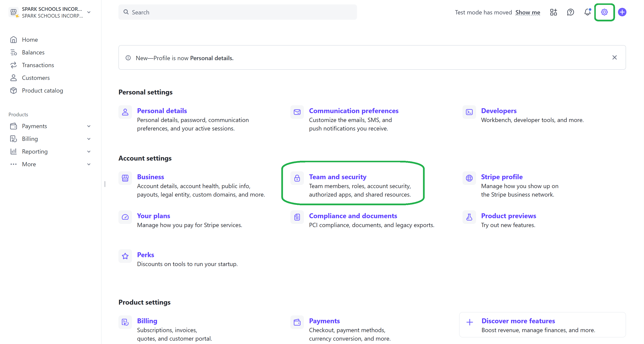Expand the Billing sidebar section
The image size is (644, 344).
point(89,139)
